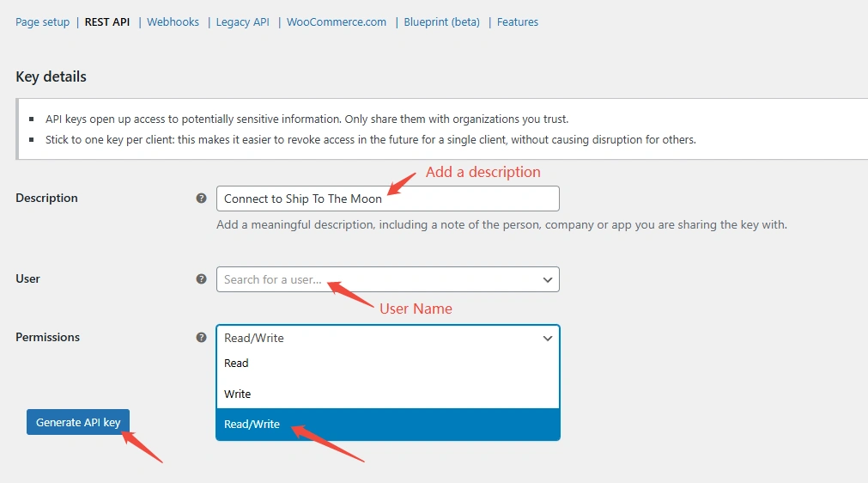Switch to the Webhooks tab
This screenshot has height=483, width=868.
click(x=173, y=22)
